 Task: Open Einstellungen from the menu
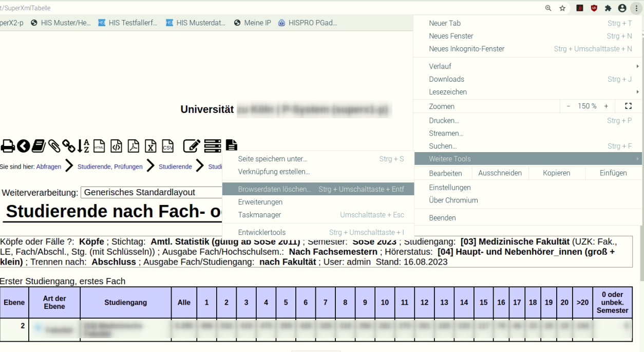[x=528, y=188]
